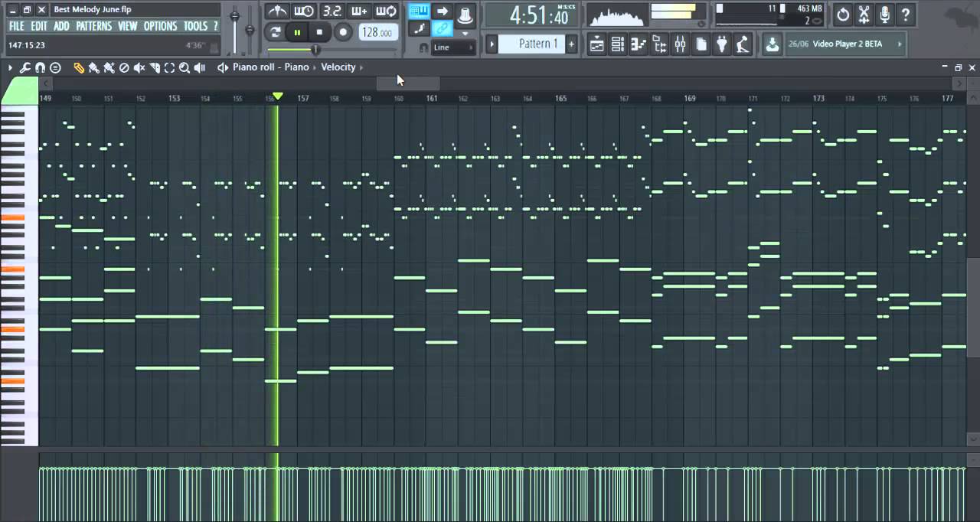Open the plugin picker plug icon
The width and height of the screenshot is (980, 522).
721,44
